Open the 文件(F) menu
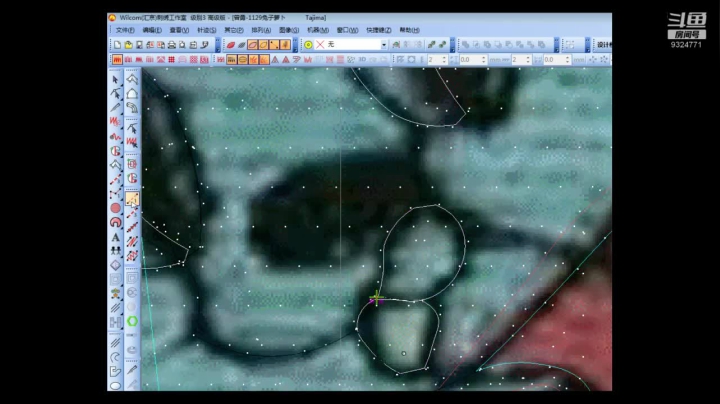 tap(125, 30)
